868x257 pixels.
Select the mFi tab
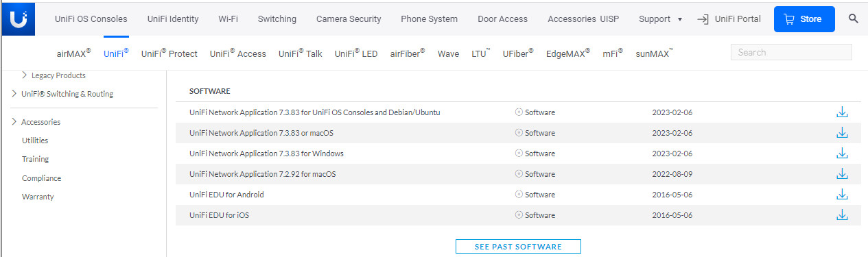pyautogui.click(x=613, y=53)
